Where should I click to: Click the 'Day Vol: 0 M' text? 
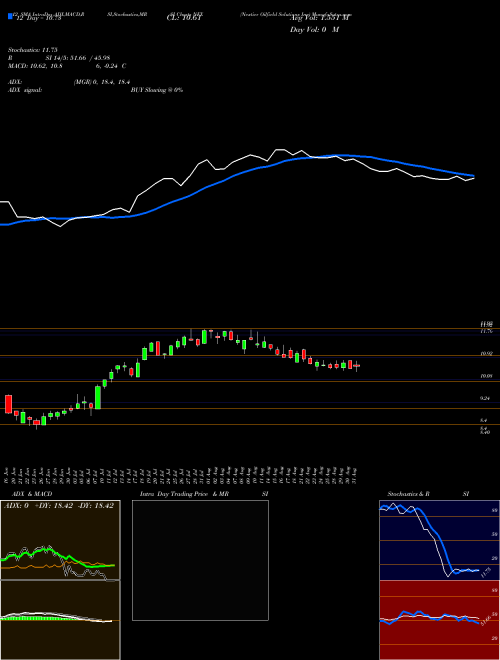(x=314, y=30)
